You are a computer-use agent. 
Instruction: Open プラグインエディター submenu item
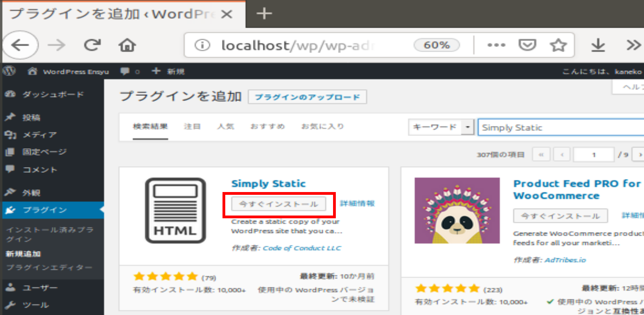49,268
